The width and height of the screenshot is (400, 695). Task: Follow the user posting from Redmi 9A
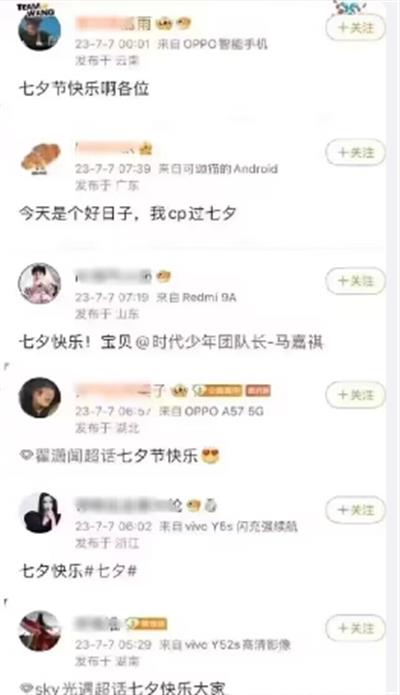[x=355, y=281]
